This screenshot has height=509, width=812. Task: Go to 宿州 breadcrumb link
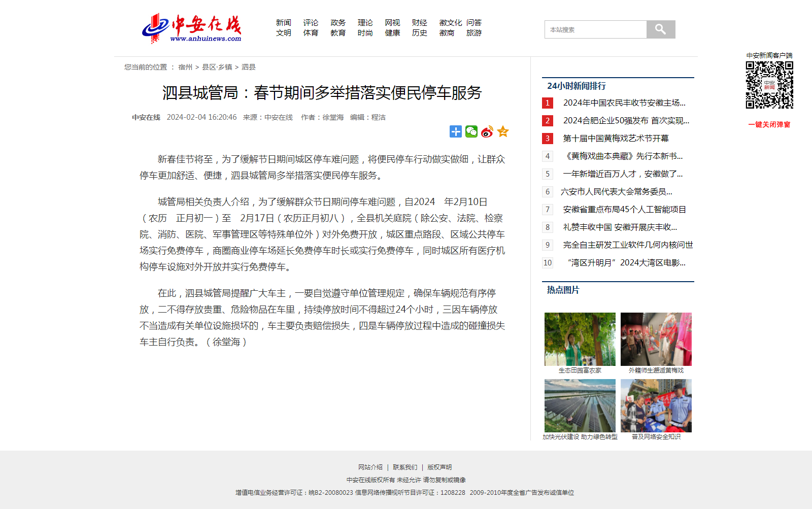pos(185,67)
